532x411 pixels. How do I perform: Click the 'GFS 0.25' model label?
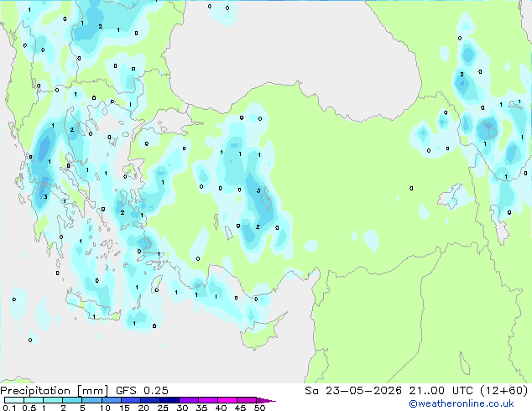(x=142, y=391)
